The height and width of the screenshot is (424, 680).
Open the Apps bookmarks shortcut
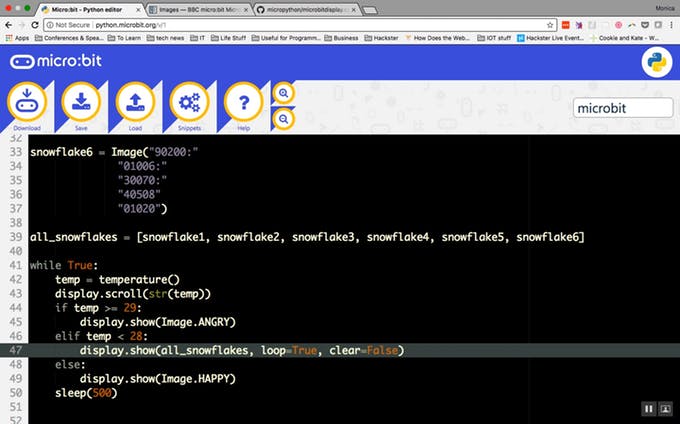click(17, 38)
